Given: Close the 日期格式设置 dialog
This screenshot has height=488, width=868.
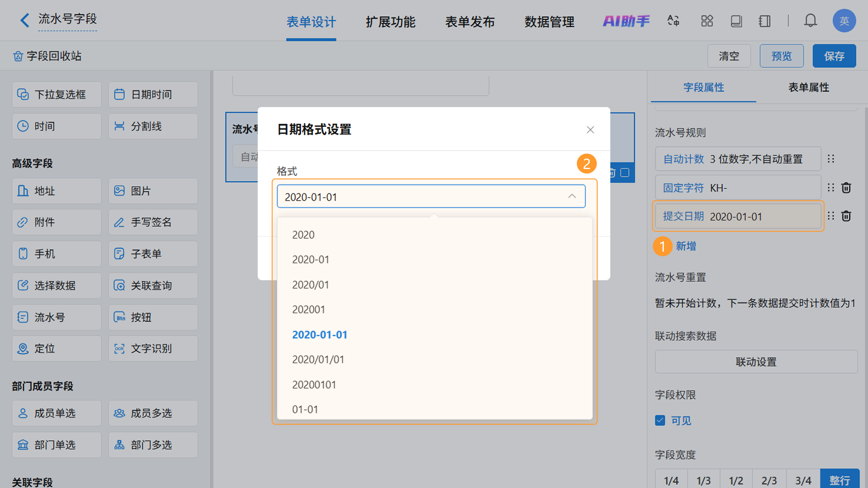Looking at the screenshot, I should [590, 130].
